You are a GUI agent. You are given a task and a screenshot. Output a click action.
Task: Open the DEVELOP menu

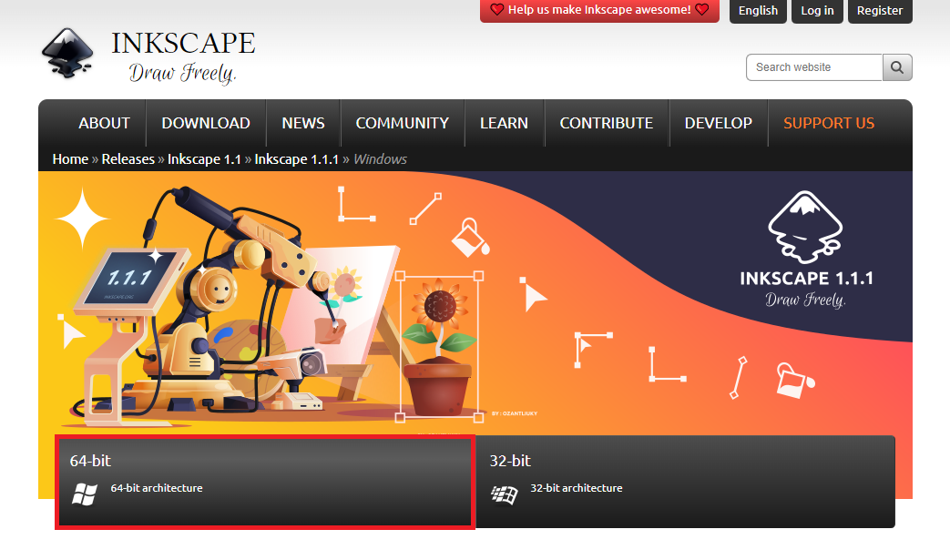click(718, 123)
